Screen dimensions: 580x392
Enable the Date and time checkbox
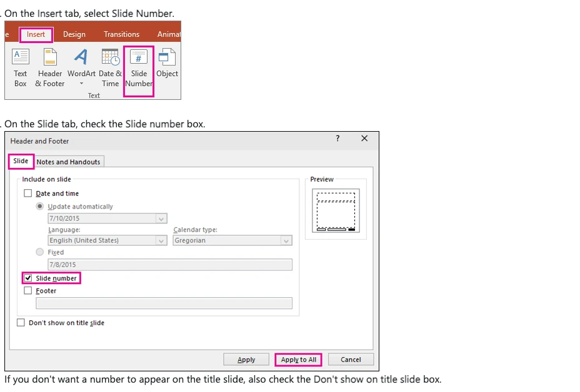click(x=27, y=194)
